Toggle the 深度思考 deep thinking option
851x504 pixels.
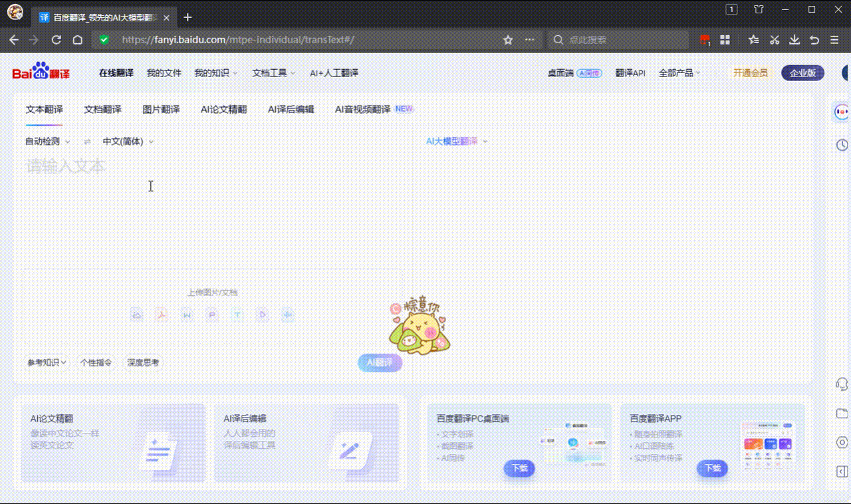[x=143, y=363]
